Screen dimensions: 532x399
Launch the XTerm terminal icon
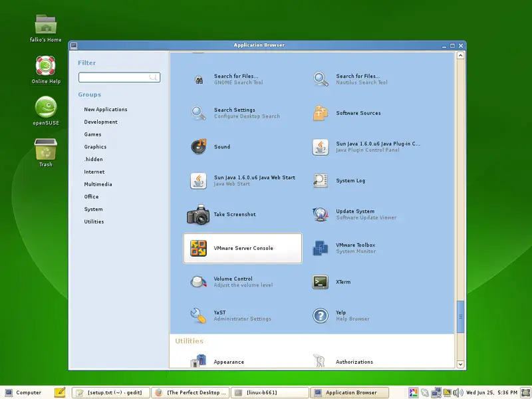[x=321, y=282]
